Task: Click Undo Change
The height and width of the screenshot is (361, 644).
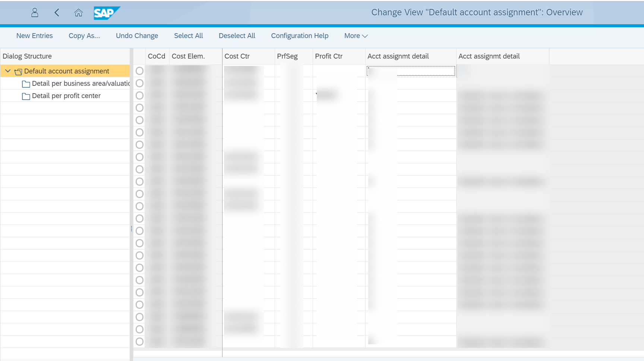Action: 137,36
